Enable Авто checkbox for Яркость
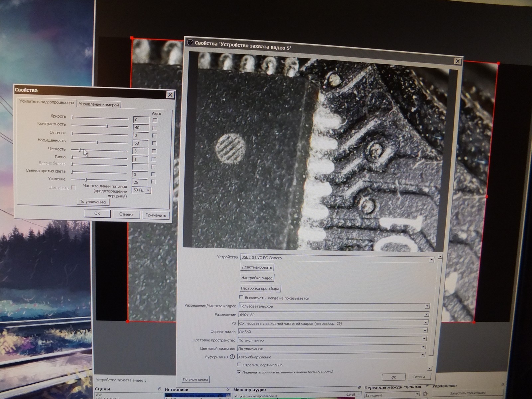Viewport: 532px width, 399px height. point(155,120)
